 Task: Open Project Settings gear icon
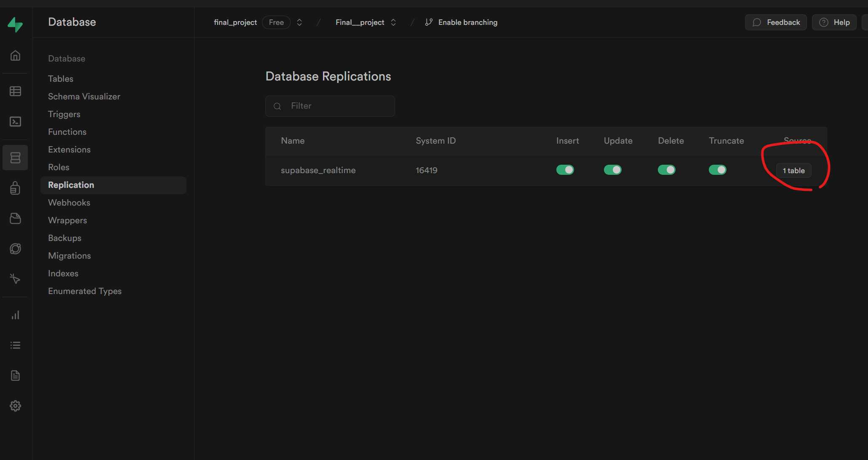pyautogui.click(x=16, y=406)
